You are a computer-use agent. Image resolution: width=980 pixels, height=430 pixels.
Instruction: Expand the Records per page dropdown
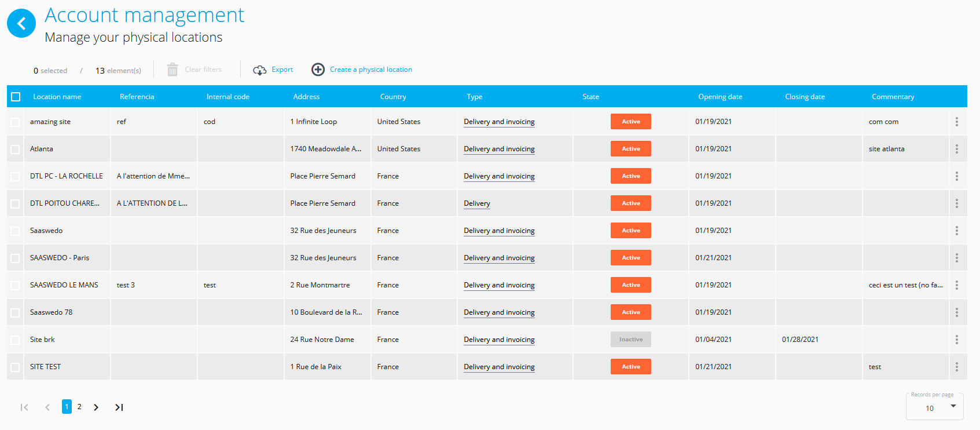(952, 406)
